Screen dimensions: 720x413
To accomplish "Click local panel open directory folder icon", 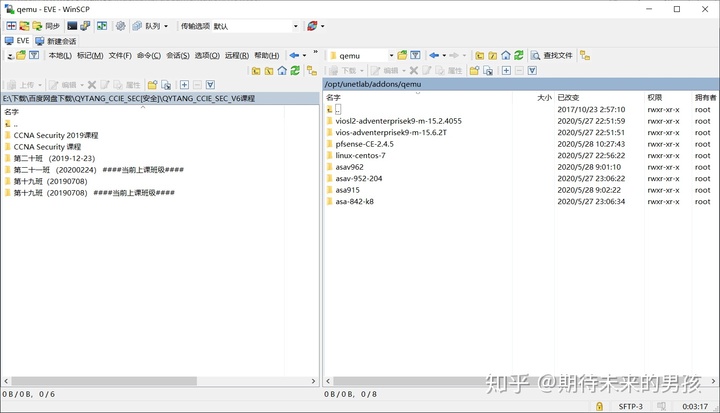I will coord(21,56).
